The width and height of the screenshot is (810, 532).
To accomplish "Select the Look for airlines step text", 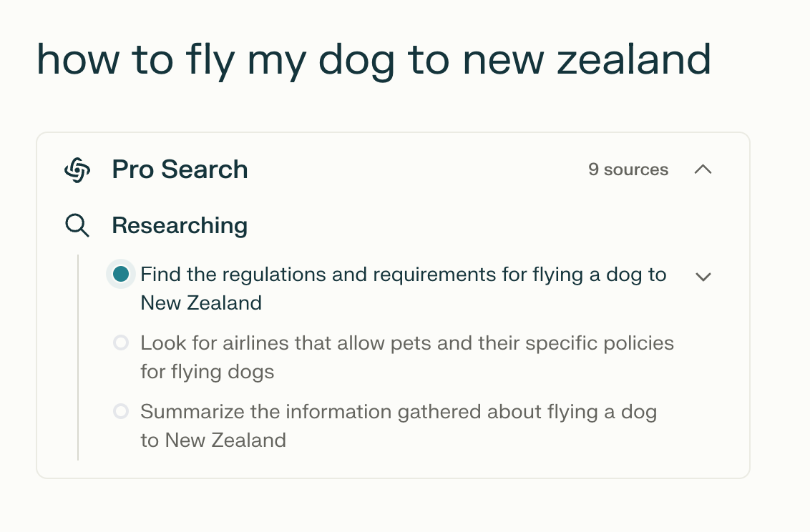I will (x=407, y=357).
